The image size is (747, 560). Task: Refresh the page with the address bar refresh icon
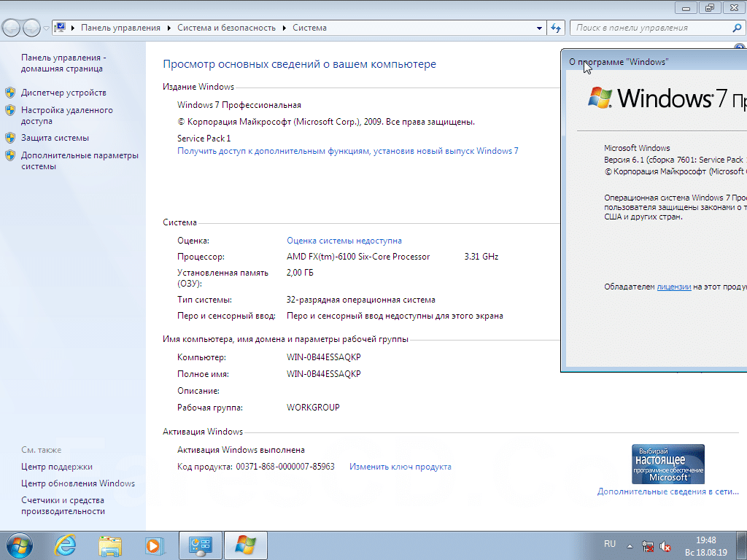[x=556, y=28]
